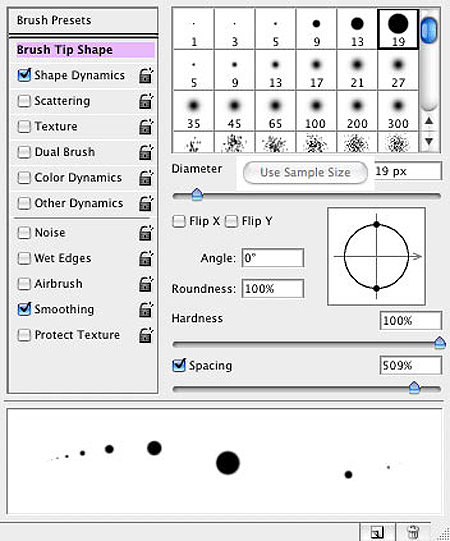Enable the Scattering checkbox

24,101
